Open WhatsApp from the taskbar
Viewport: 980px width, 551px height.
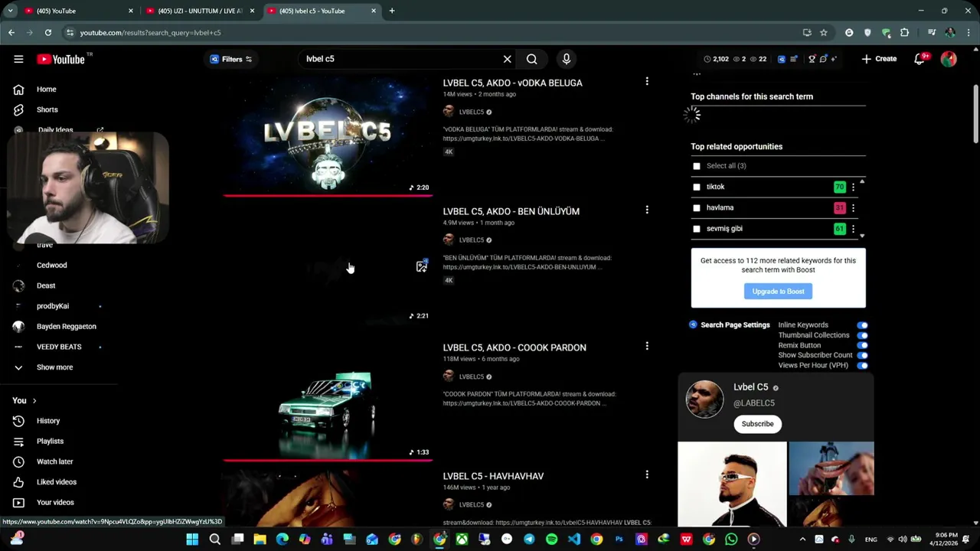[731, 540]
